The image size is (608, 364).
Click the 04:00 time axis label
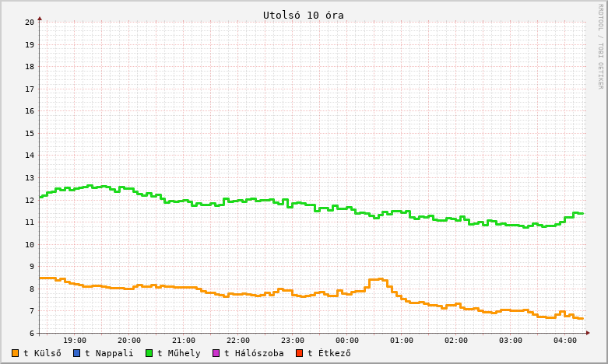pyautogui.click(x=565, y=341)
